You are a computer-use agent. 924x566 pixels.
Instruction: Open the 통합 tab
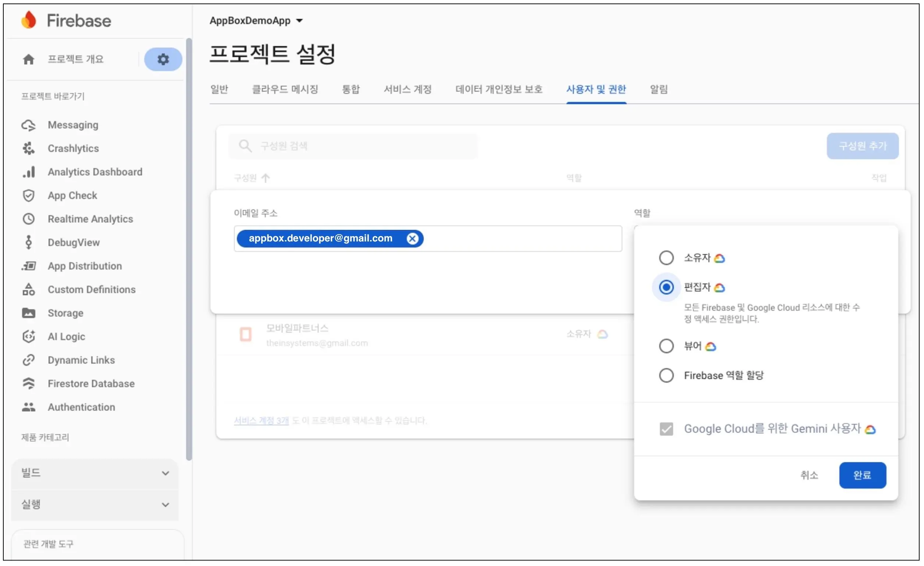point(351,90)
